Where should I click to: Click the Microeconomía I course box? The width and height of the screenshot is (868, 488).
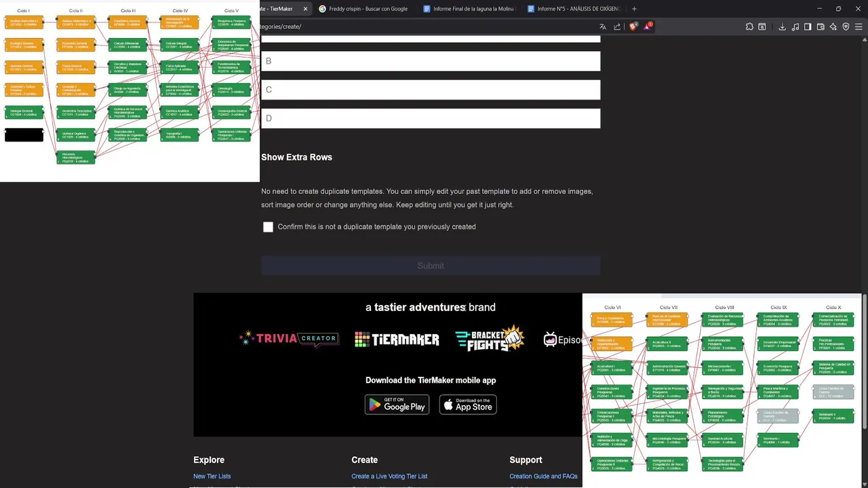pos(723,368)
